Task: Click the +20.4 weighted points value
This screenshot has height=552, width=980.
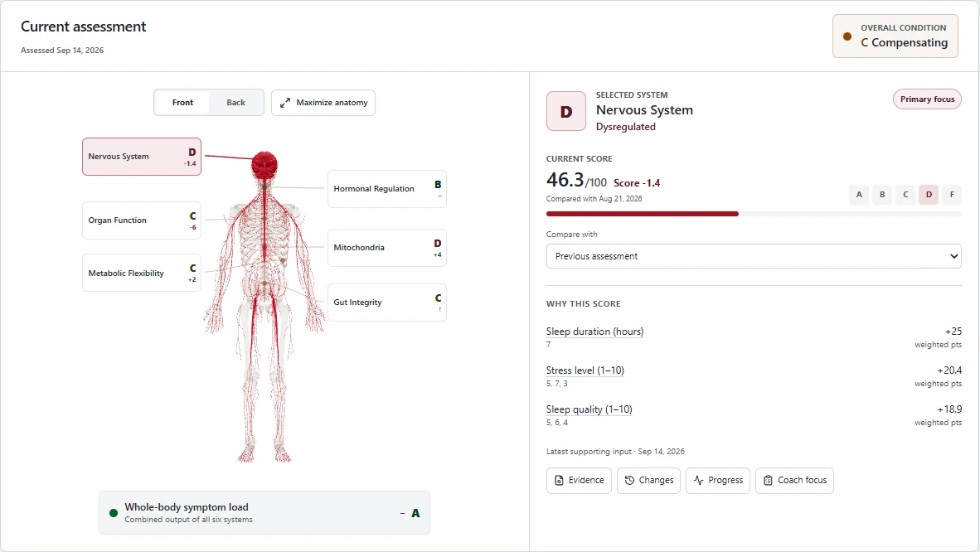Action: coord(949,370)
